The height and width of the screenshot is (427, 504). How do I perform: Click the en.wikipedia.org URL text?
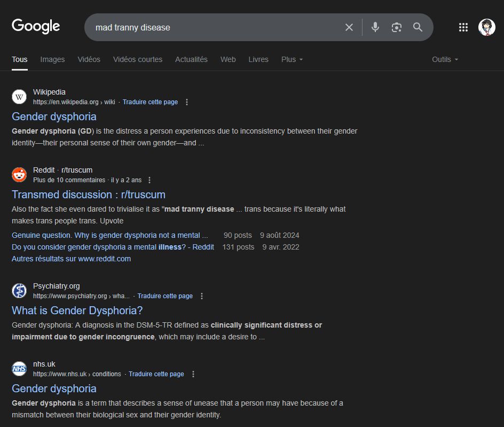pyautogui.click(x=74, y=102)
